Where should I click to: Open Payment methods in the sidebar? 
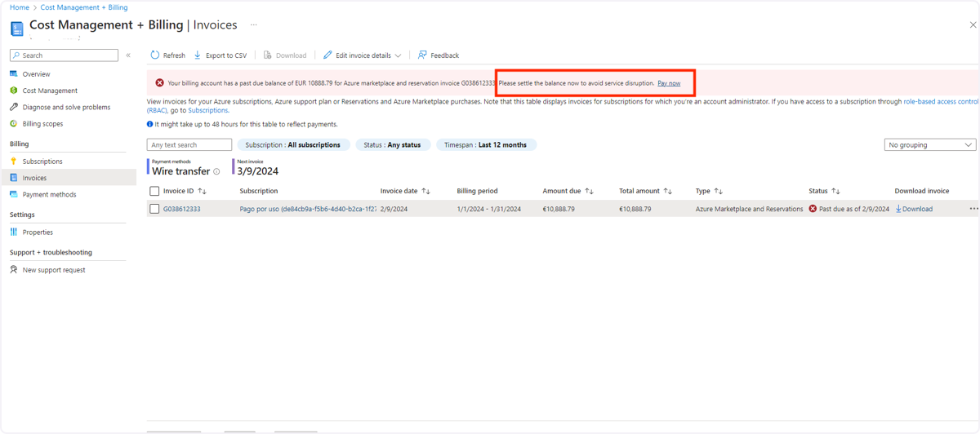tap(49, 195)
